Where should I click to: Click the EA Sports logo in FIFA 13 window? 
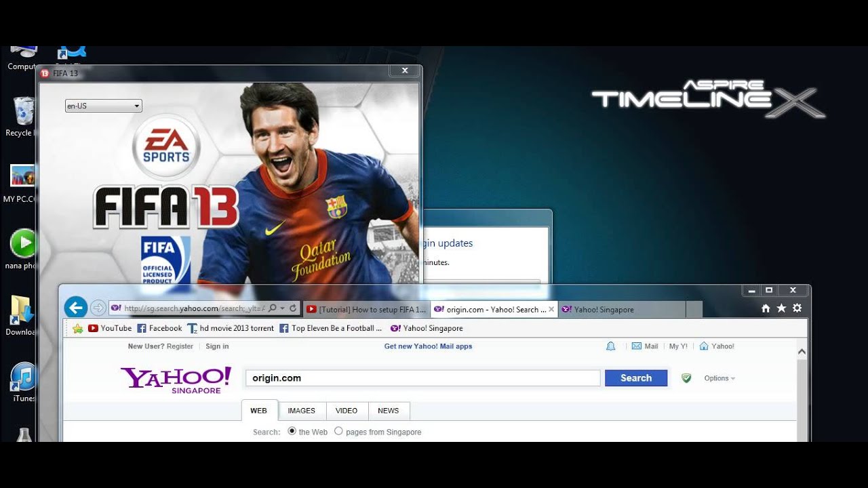(x=166, y=147)
